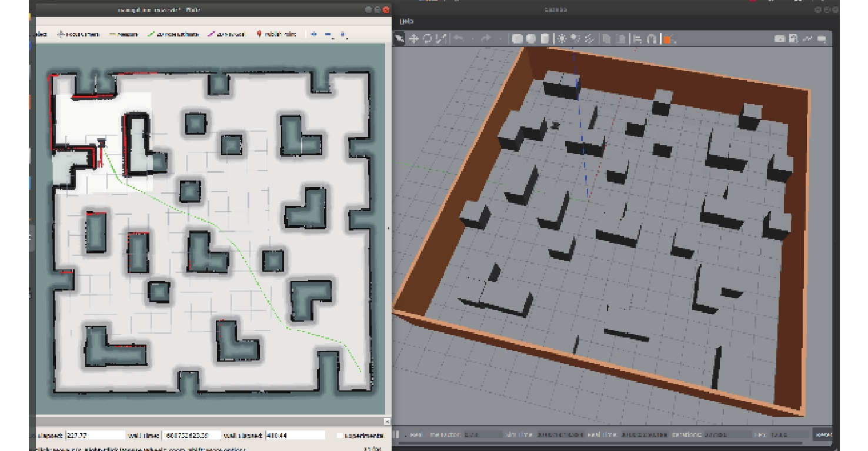The height and width of the screenshot is (451, 868).
Task: Expand the undo history dropdown arrow
Action: pos(472,39)
